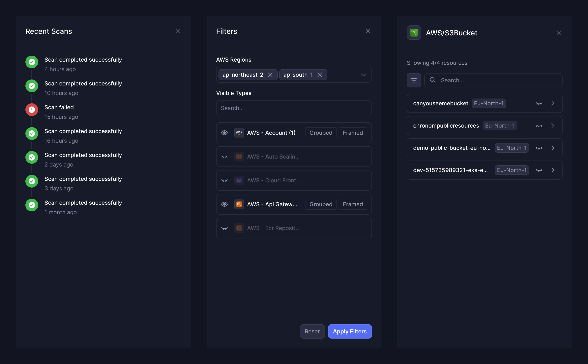The width and height of the screenshot is (588, 364).
Task: Toggle Framed for AWS - Account
Action: (x=353, y=133)
